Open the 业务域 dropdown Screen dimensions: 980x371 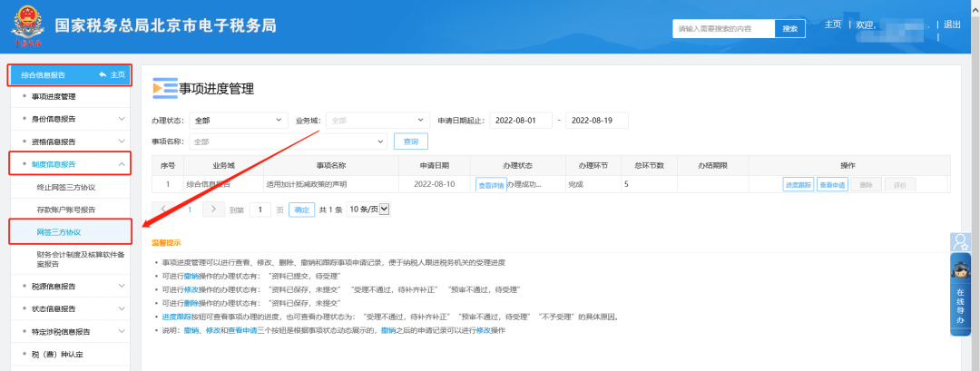tap(377, 120)
